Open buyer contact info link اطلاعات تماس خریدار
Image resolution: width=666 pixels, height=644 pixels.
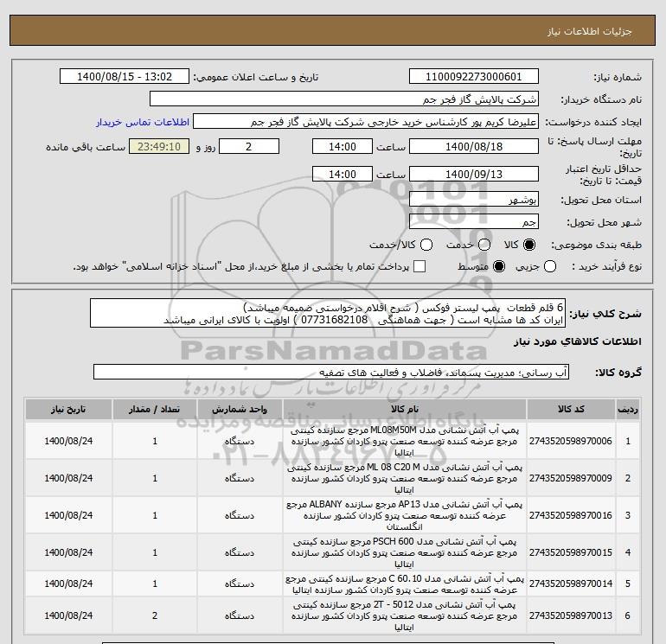143,122
